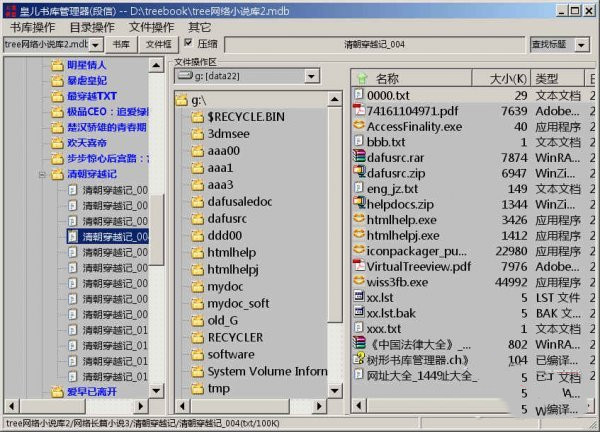Select the 暴虐皇妃 folder icon
The width and height of the screenshot is (600, 432).
pos(57,81)
